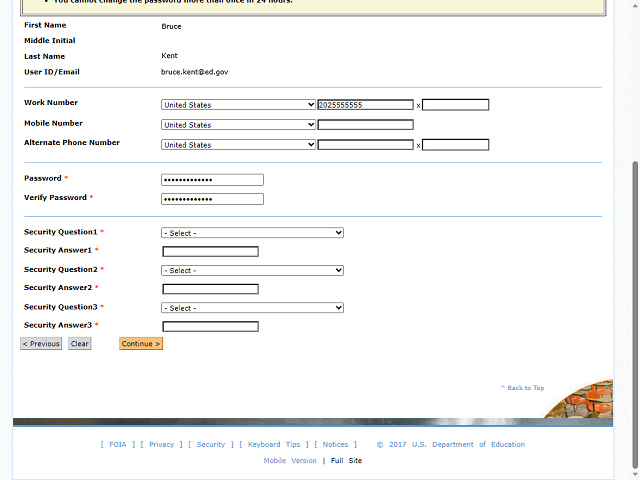Image resolution: width=640 pixels, height=480 pixels.
Task: Focus the Security Answer3 text box
Action: click(x=211, y=327)
